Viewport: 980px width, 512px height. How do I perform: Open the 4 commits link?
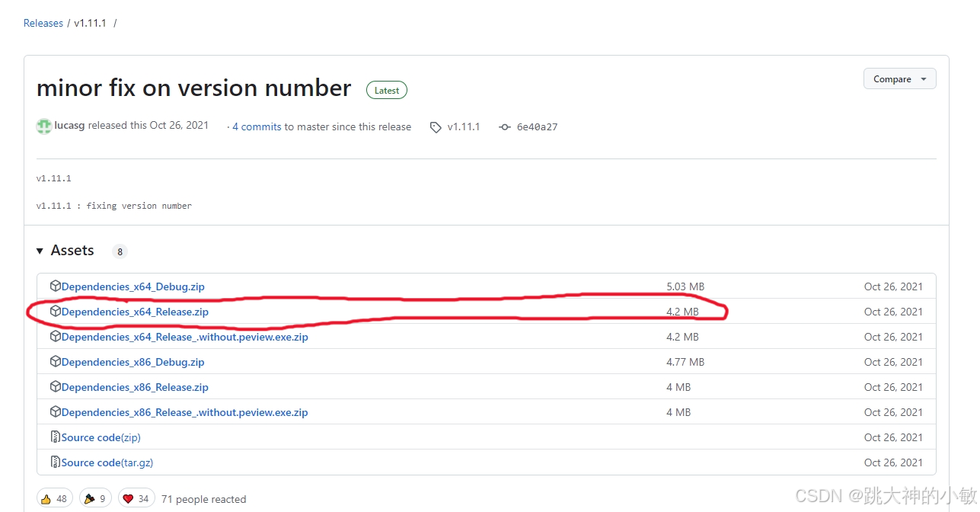[257, 126]
